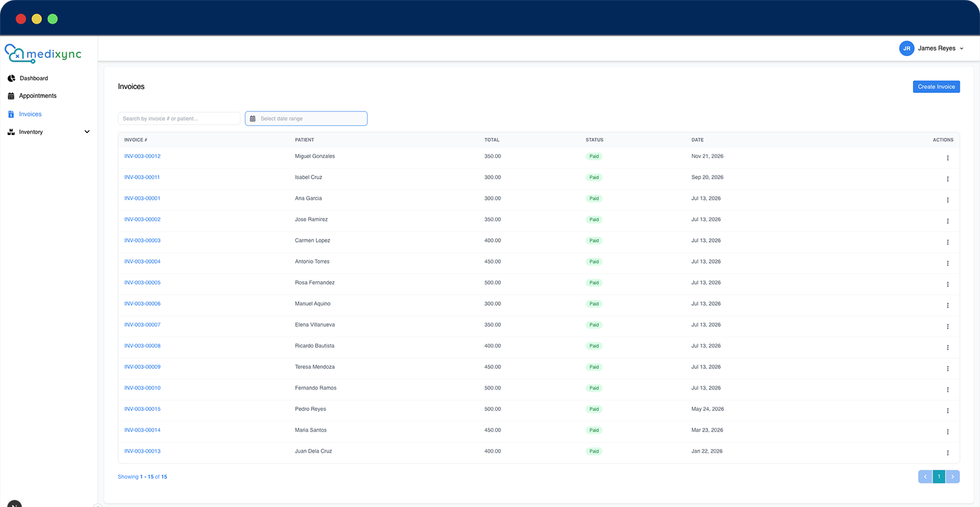Screen dimensions: 980x507
Task: Click the Create Invoice button
Action: click(936, 86)
